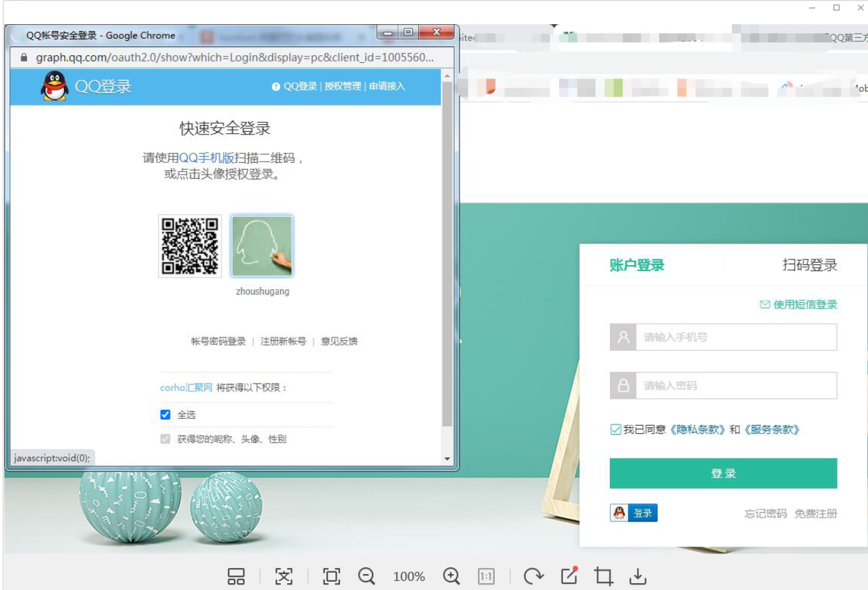Open the thumbnail grid view in viewer toolbar
This screenshot has width=868, height=590.
(236, 576)
